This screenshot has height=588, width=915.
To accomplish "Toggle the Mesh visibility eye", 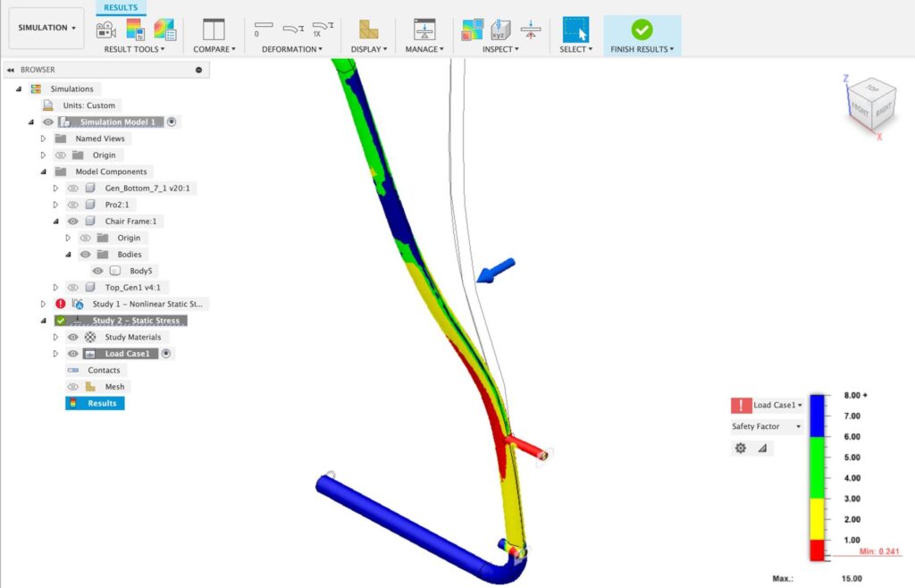I will coord(71,385).
